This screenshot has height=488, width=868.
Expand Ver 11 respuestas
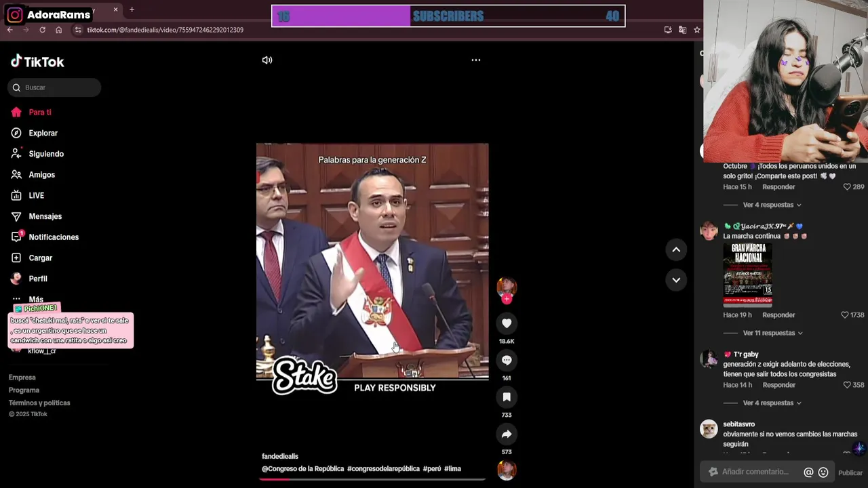[773, 333]
